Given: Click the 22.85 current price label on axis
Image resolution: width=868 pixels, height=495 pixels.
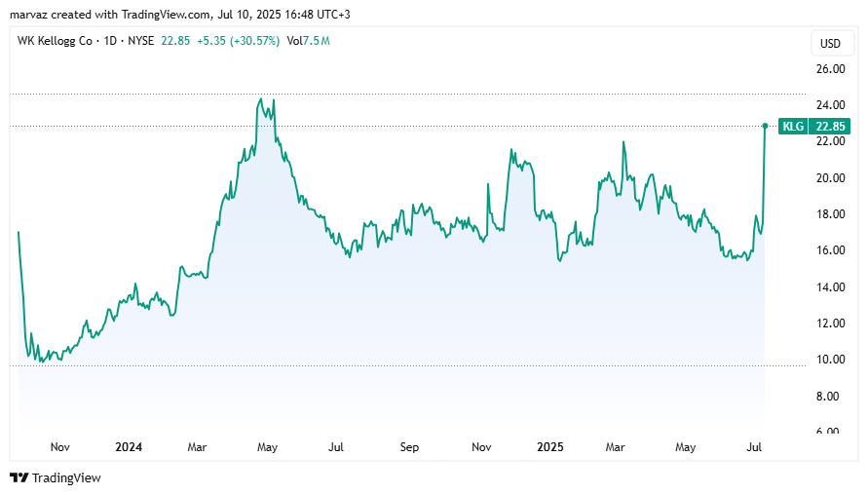Looking at the screenshot, I should 829,127.
